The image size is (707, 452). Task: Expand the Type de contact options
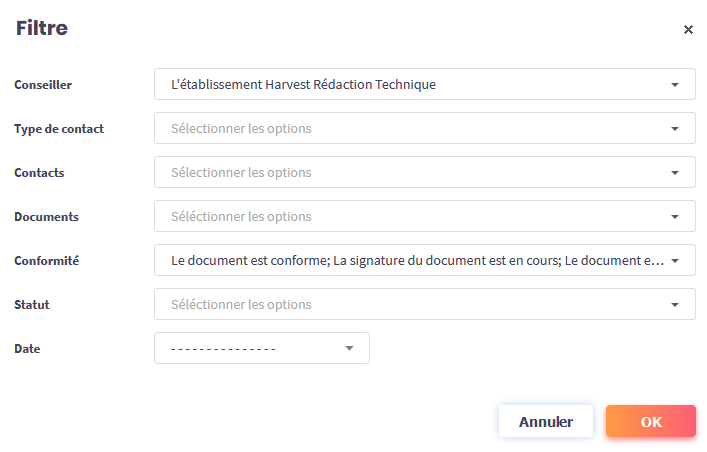(410, 129)
